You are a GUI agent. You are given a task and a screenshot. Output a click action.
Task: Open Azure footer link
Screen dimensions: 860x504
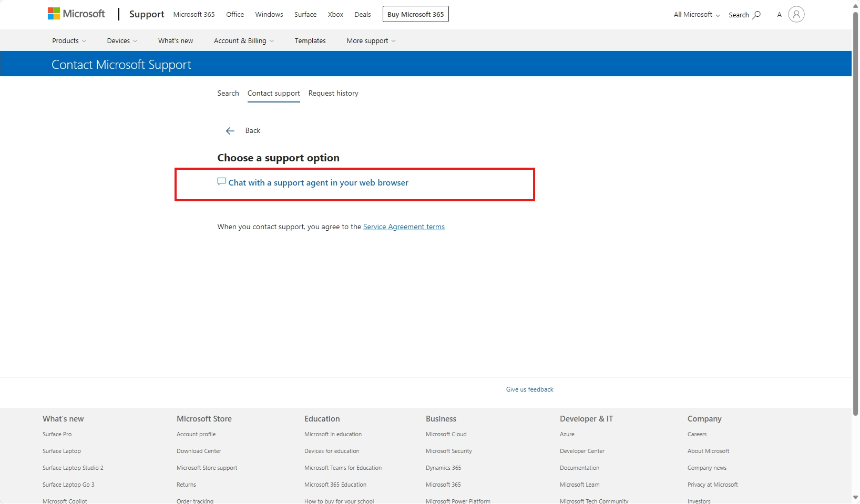point(567,434)
